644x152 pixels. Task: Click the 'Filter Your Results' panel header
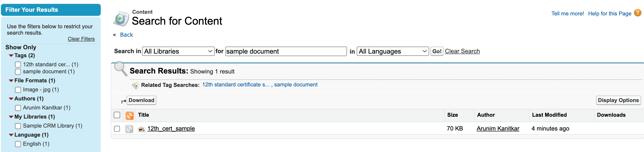pyautogui.click(x=51, y=10)
